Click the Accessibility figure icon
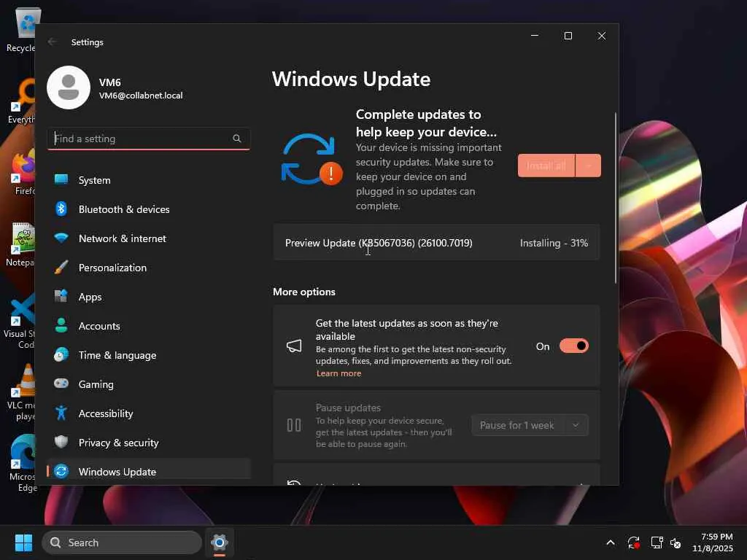Viewport: 747px width, 560px height. click(x=61, y=413)
